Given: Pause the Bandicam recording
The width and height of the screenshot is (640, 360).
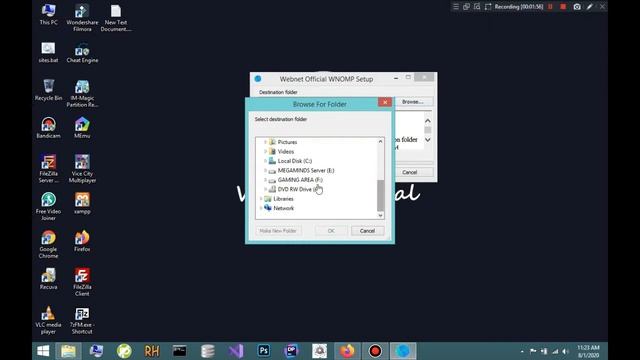Looking at the screenshot, I should coord(550,7).
